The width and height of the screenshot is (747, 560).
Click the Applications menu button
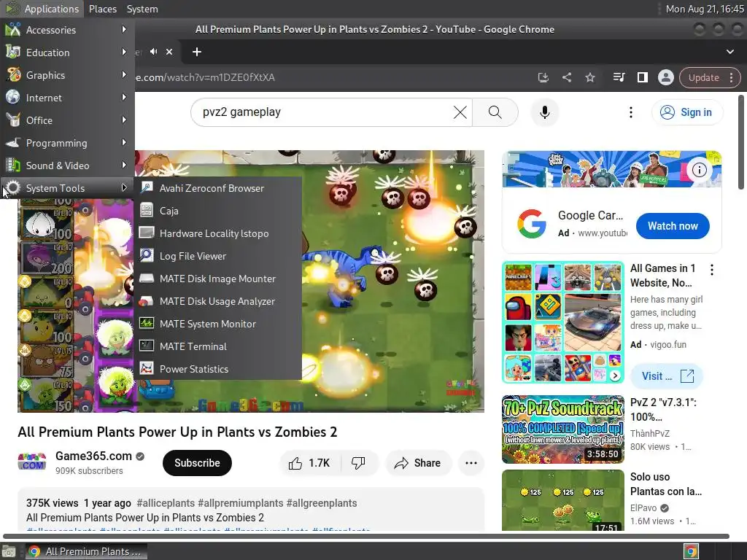coord(42,9)
